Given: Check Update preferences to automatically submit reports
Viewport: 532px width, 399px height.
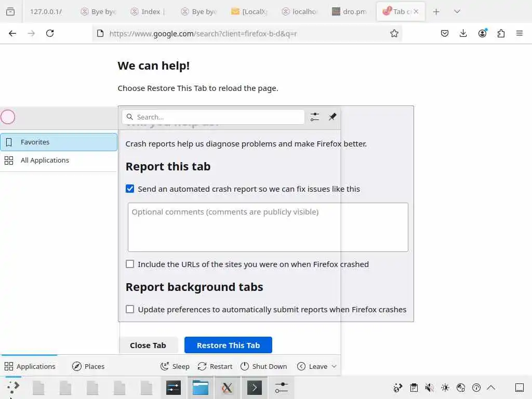Looking at the screenshot, I should point(130,309).
